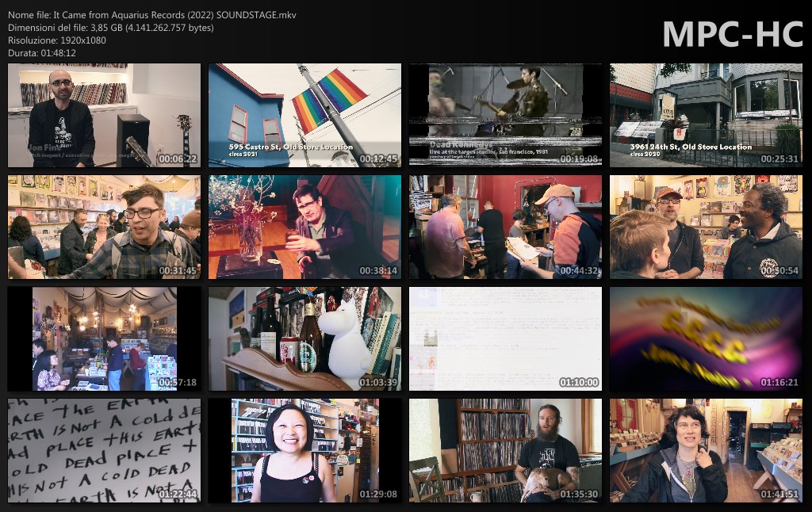
Task: Open the band performance thumbnail at 00:19:08
Action: 505,115
